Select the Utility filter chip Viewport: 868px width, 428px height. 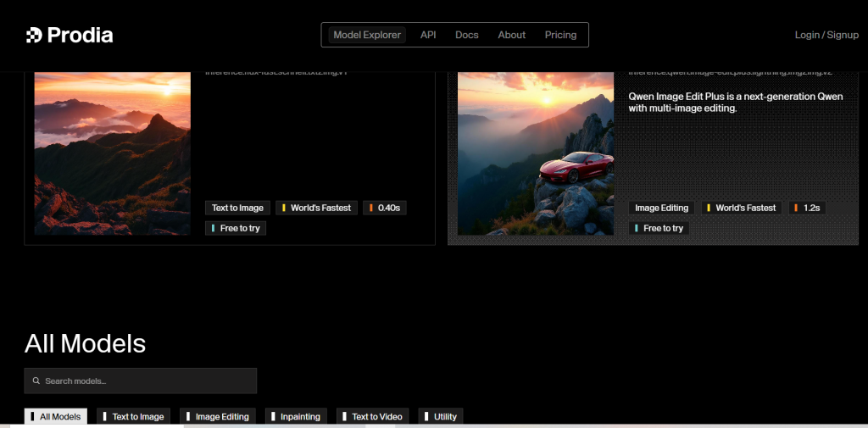[x=441, y=416]
